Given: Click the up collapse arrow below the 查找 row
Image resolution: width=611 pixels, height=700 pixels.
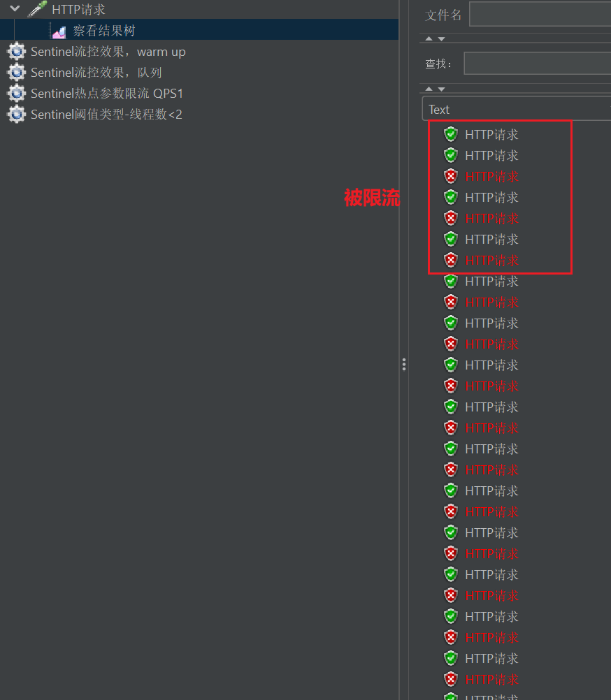Looking at the screenshot, I should 429,89.
